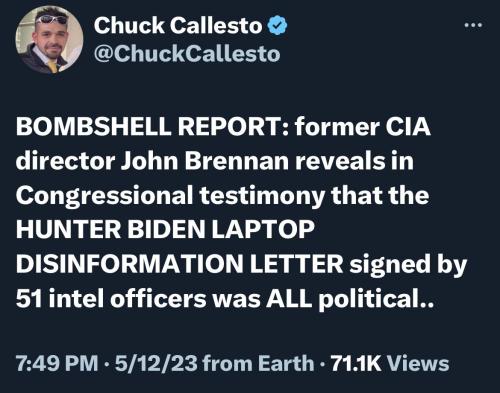Open Chuck Callesto's profile picture
The height and width of the screenshot is (393, 500).
point(49,40)
